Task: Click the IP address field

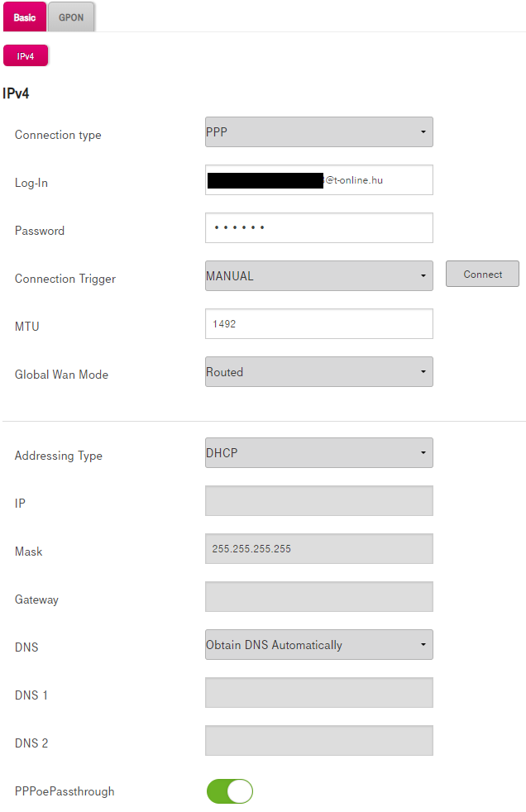Action: pyautogui.click(x=318, y=501)
